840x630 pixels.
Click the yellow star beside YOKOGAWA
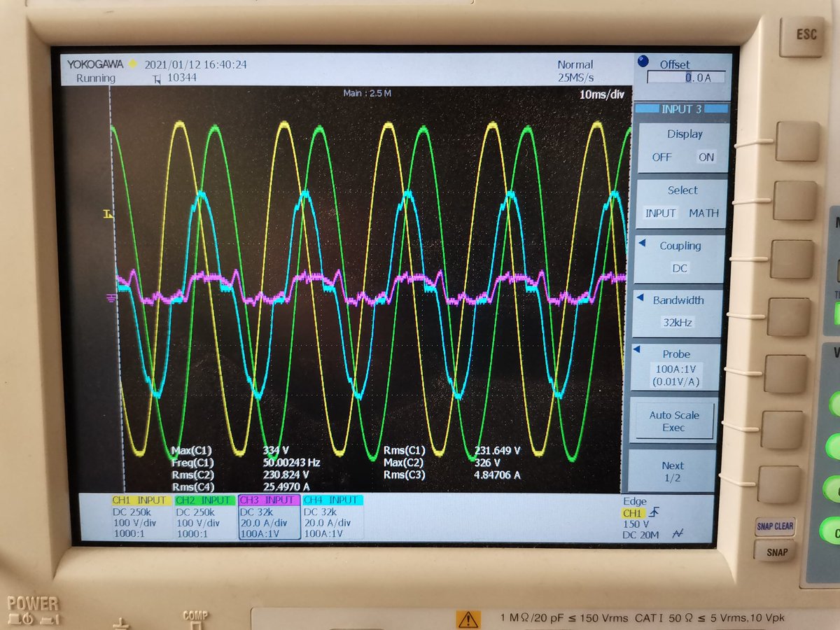click(132, 64)
